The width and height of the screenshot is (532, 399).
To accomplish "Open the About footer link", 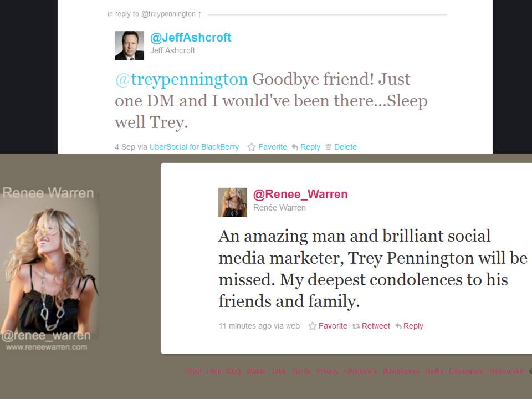I will [x=193, y=371].
